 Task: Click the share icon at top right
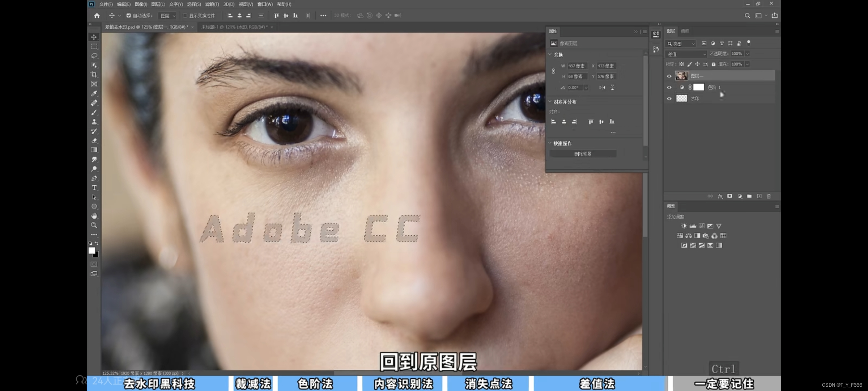pyautogui.click(x=775, y=16)
